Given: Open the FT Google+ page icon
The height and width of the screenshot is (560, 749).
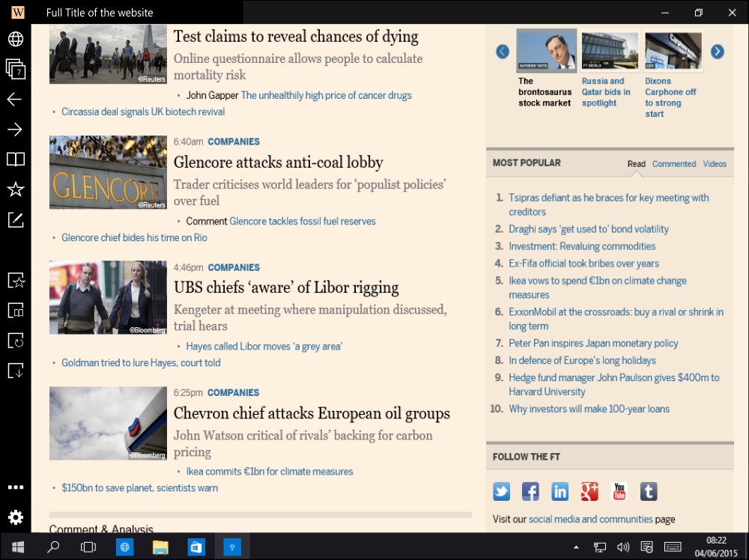Looking at the screenshot, I should pos(589,491).
